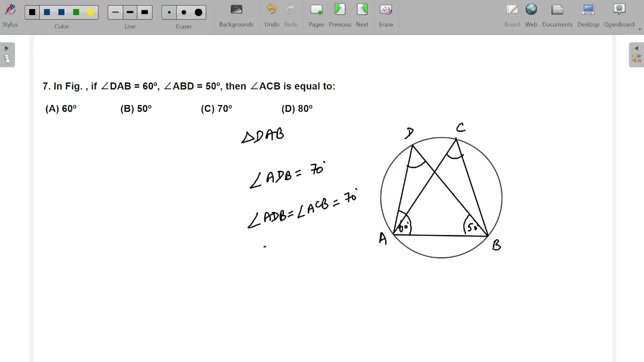Choose the thickest line width
The height and width of the screenshot is (362, 644).
pyautogui.click(x=144, y=12)
